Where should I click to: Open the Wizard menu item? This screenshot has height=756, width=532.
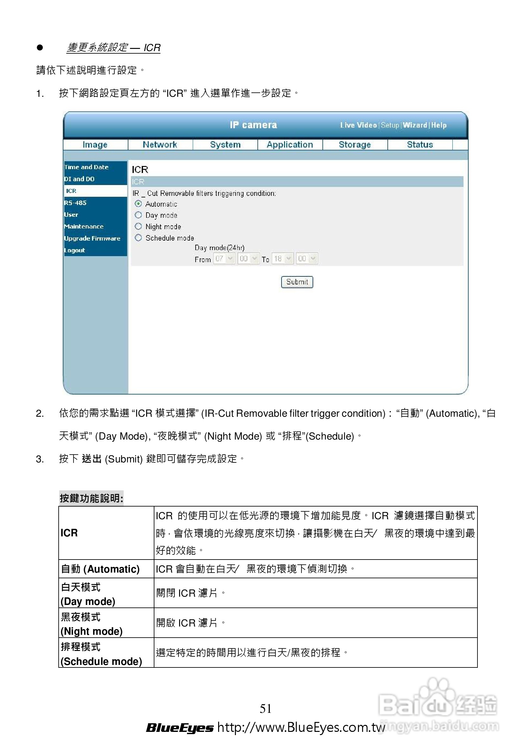[x=415, y=125]
